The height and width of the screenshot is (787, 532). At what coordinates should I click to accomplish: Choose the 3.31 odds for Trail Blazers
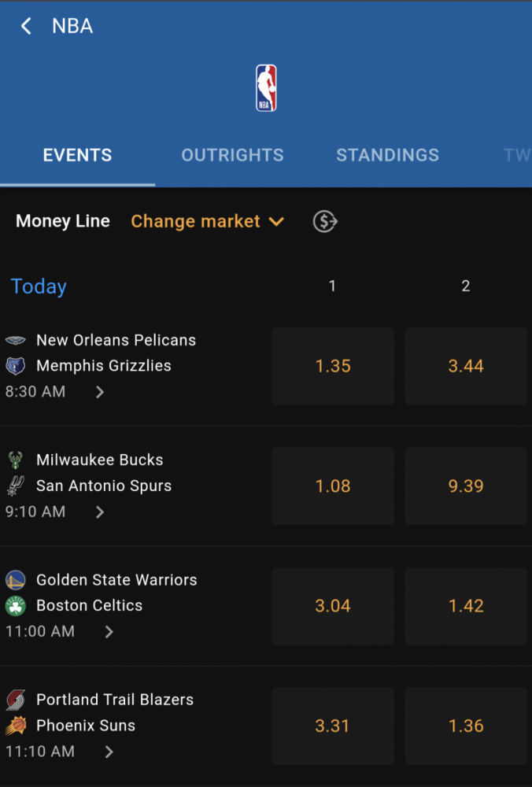[x=333, y=726]
